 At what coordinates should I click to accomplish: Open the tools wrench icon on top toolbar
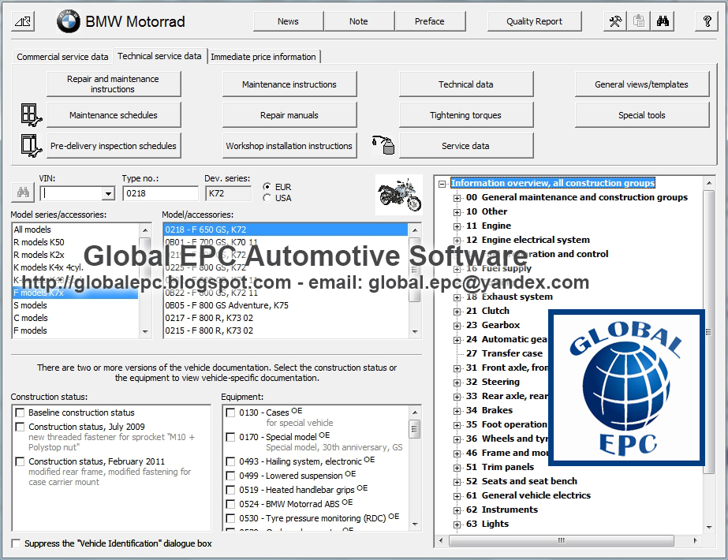click(614, 21)
